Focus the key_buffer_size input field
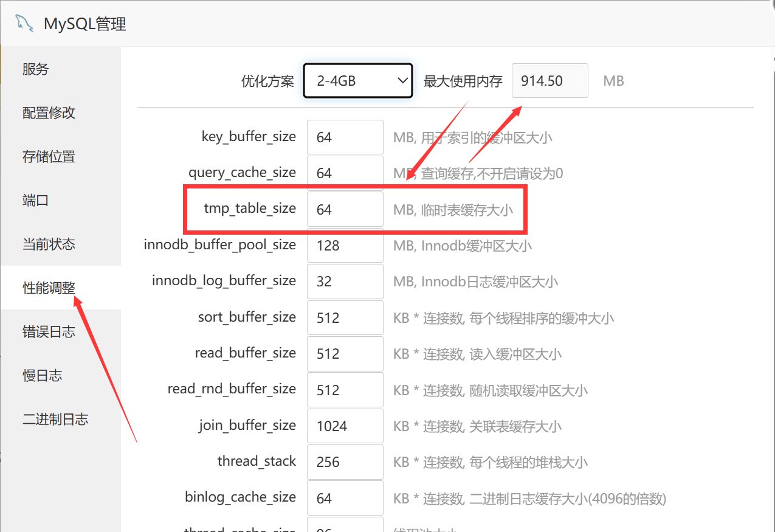This screenshot has height=532, width=775. click(x=345, y=137)
